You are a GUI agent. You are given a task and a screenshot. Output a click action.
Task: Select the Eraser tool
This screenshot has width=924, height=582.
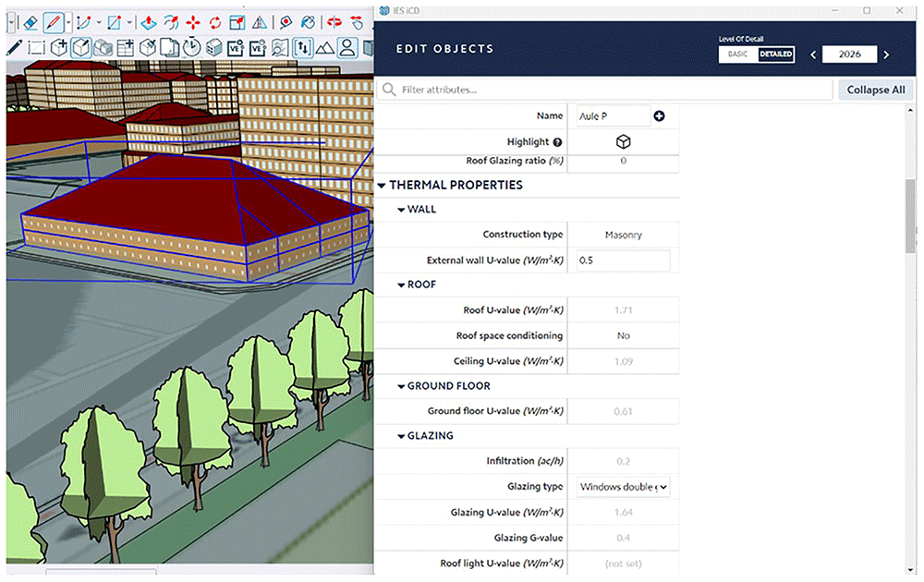(x=30, y=23)
